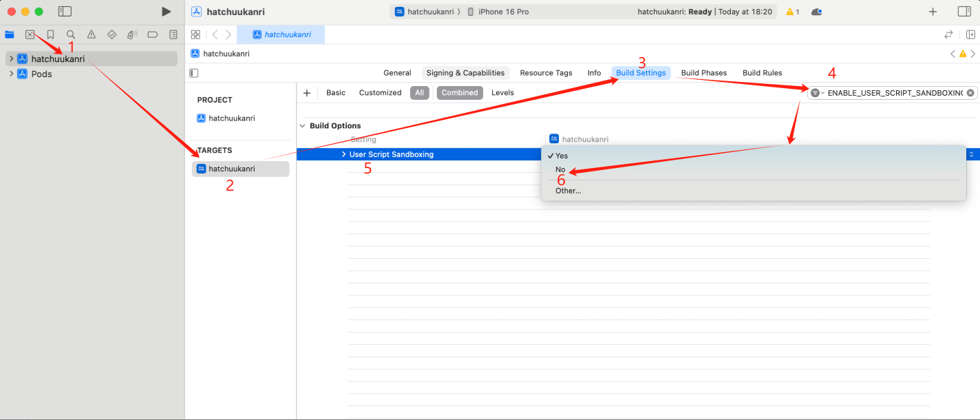Screen dimensions: 980x420
Task: Switch to the Build Phases tab
Action: click(x=703, y=73)
